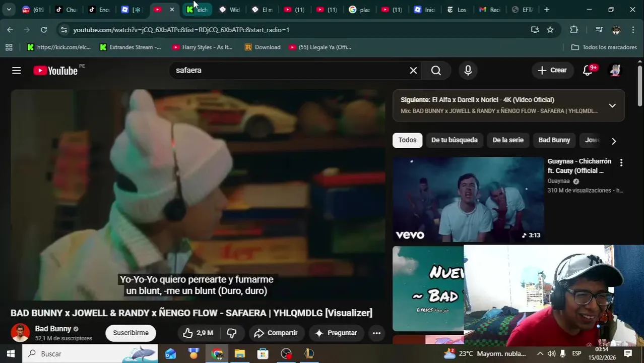Open media controls icon in Chrome toolbar
The width and height of the screenshot is (644, 363).
(599, 30)
